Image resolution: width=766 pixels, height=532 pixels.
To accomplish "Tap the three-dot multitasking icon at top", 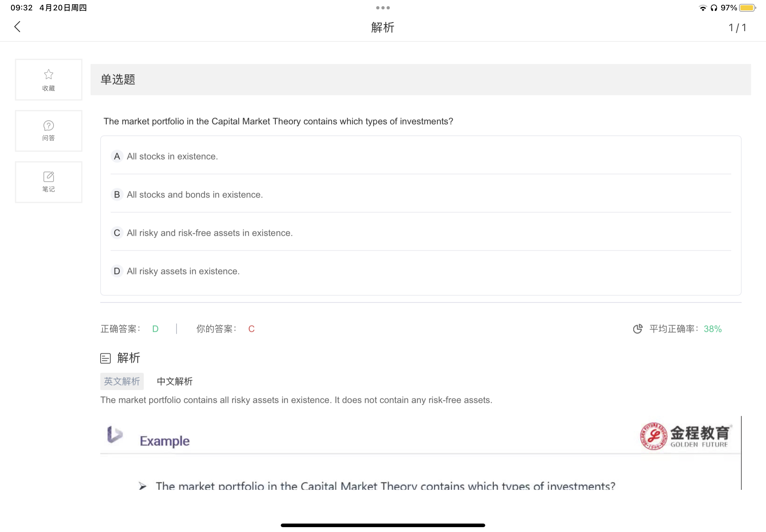I will click(383, 8).
